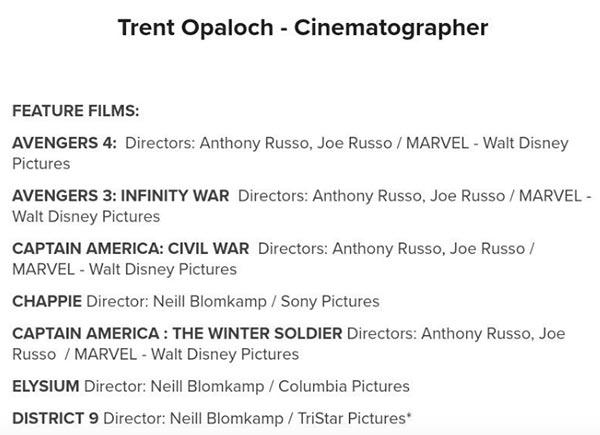Select the AVENGERS 3: INFINITY WAR title
The image size is (600, 435).
tap(121, 196)
